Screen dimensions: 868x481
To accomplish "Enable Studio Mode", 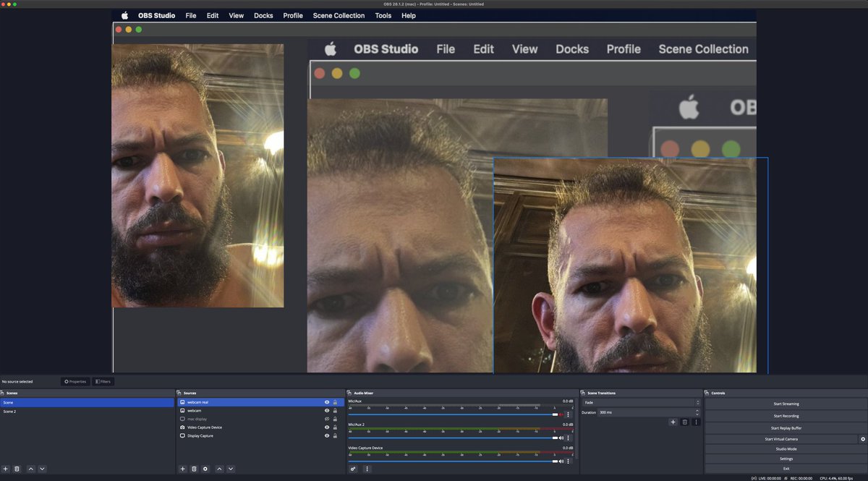I will pos(786,448).
